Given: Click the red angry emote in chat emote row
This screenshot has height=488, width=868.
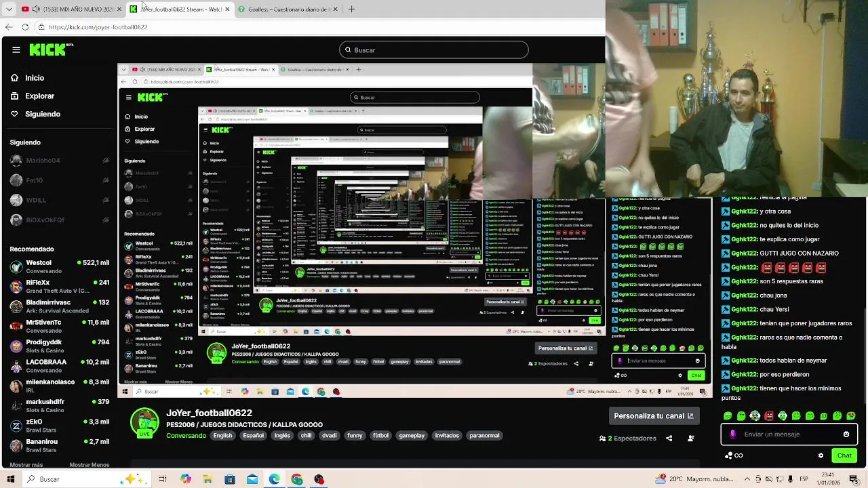Looking at the screenshot, I should pyautogui.click(x=769, y=415).
